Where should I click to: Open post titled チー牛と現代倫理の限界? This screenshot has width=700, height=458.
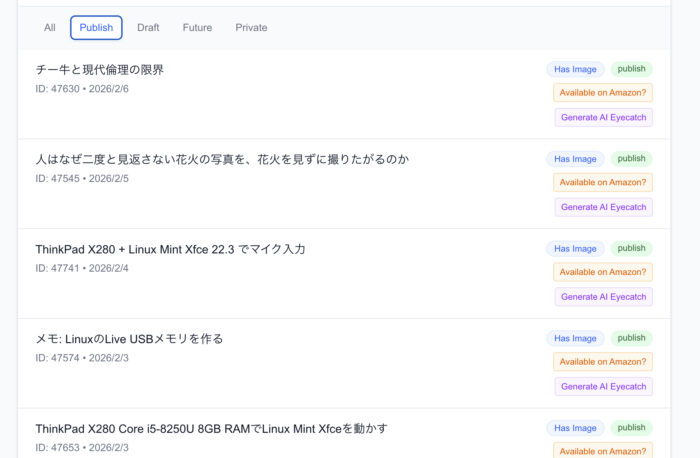tap(99, 70)
